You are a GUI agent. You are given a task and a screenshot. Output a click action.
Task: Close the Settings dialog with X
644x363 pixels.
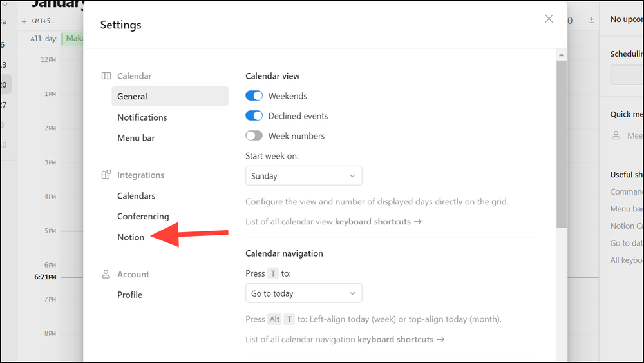point(549,19)
